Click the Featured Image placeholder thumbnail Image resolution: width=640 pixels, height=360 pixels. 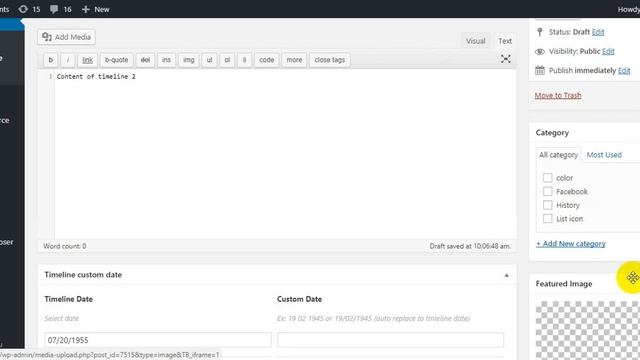[588, 331]
